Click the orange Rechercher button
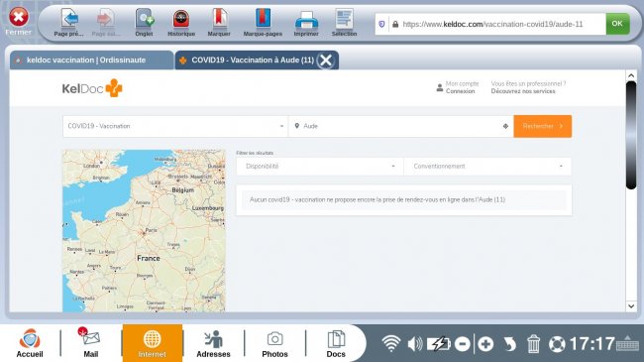 pyautogui.click(x=543, y=126)
